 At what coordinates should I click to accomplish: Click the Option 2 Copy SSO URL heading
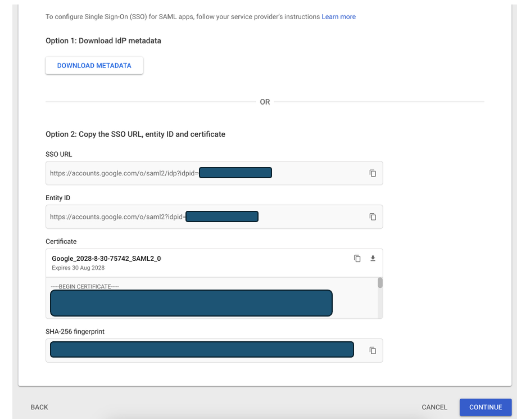point(135,134)
